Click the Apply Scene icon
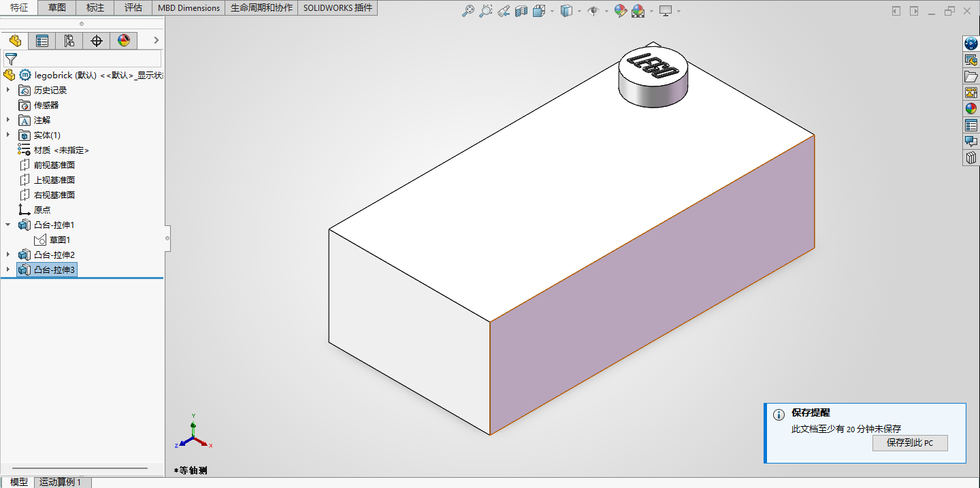980x488 pixels. pos(638,11)
